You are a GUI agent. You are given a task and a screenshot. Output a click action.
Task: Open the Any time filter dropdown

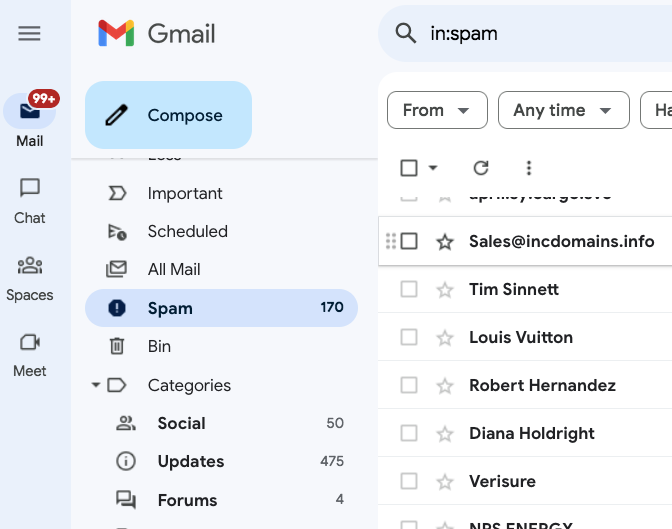pos(564,110)
